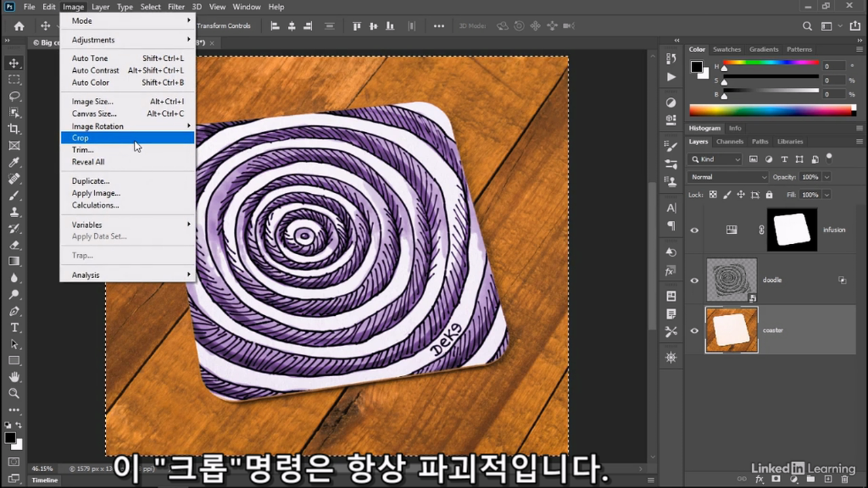Click Align Left Edges in options bar

click(x=275, y=26)
